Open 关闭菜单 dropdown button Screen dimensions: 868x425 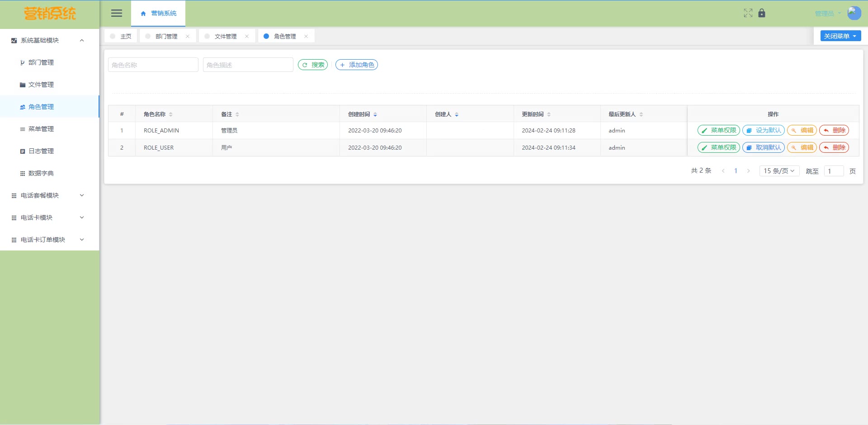point(840,36)
